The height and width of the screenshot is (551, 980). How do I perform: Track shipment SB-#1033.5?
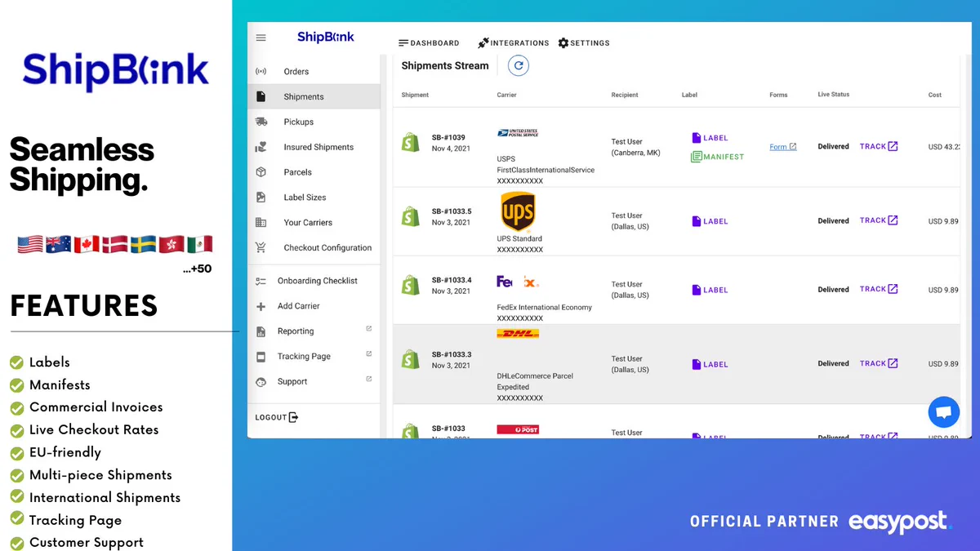click(879, 220)
